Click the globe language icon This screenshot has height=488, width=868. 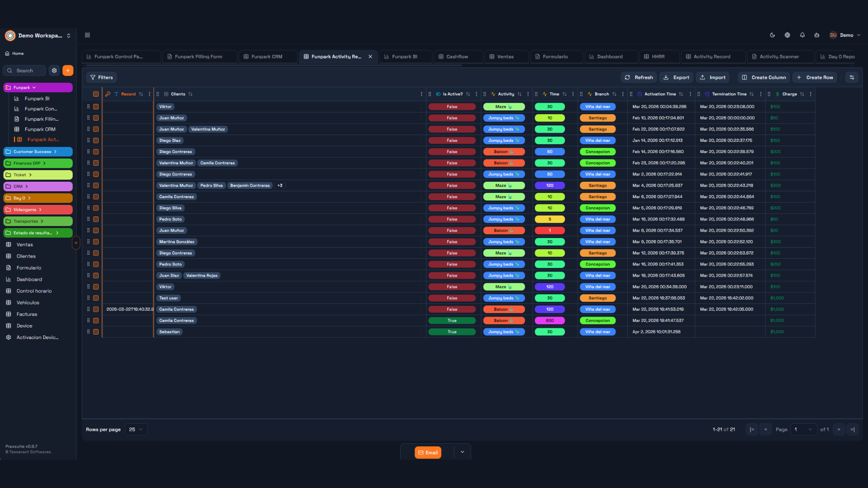[x=787, y=35]
